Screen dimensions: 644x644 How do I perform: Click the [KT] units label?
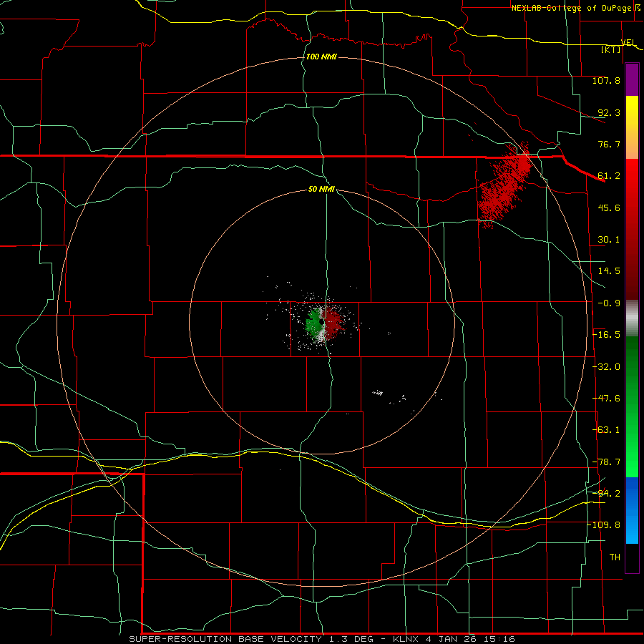[x=610, y=49]
